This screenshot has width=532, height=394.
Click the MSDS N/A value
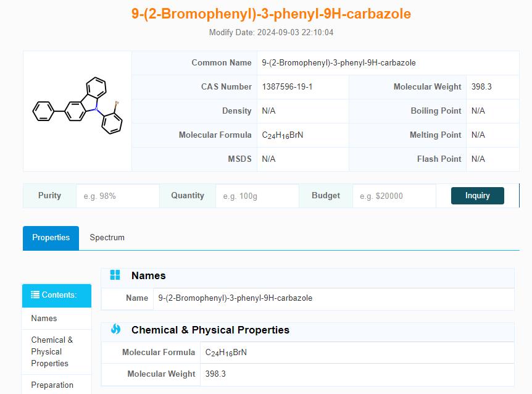[268, 159]
